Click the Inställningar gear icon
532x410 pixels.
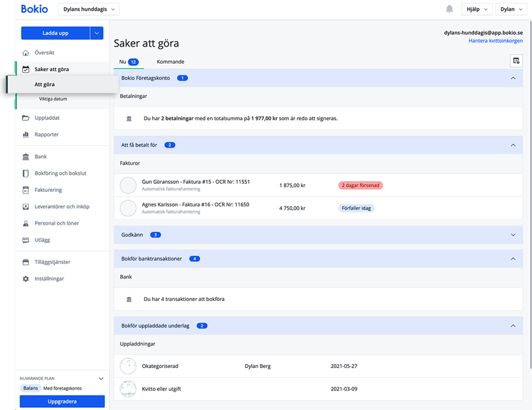click(x=26, y=279)
